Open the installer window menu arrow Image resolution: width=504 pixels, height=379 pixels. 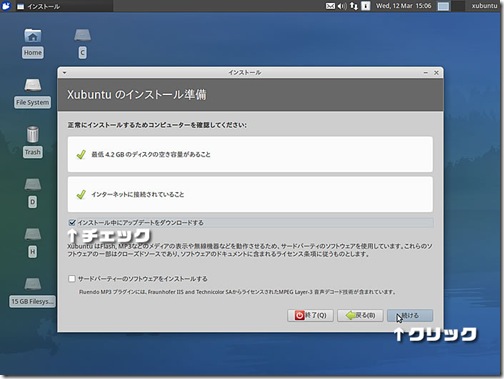tap(64, 73)
